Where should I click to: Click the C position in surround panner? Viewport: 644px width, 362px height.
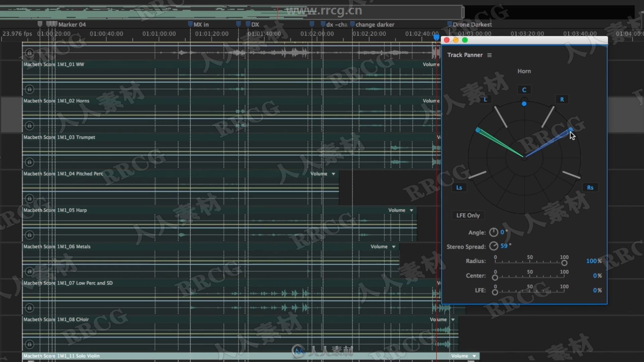point(524,90)
